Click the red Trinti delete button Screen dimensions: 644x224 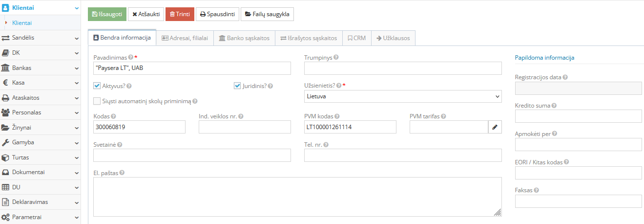pyautogui.click(x=180, y=14)
